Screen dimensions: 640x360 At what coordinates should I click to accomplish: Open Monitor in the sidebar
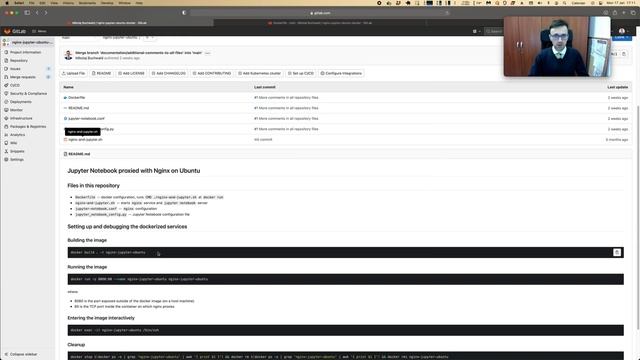16,110
